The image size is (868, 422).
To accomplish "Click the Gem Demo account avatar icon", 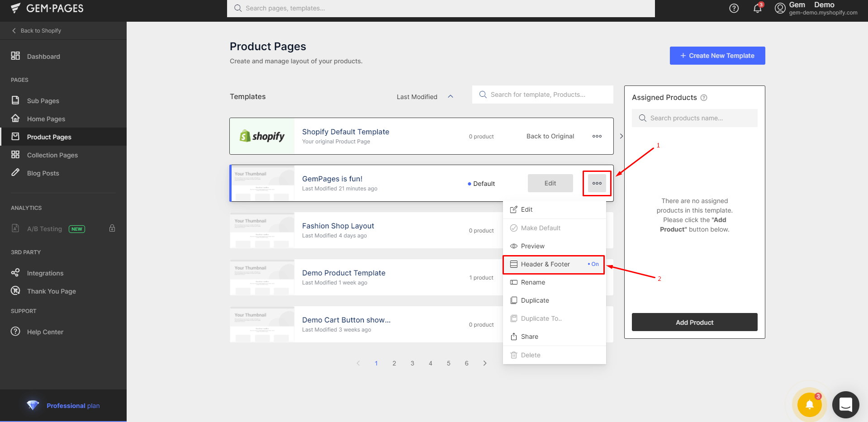I will click(779, 8).
